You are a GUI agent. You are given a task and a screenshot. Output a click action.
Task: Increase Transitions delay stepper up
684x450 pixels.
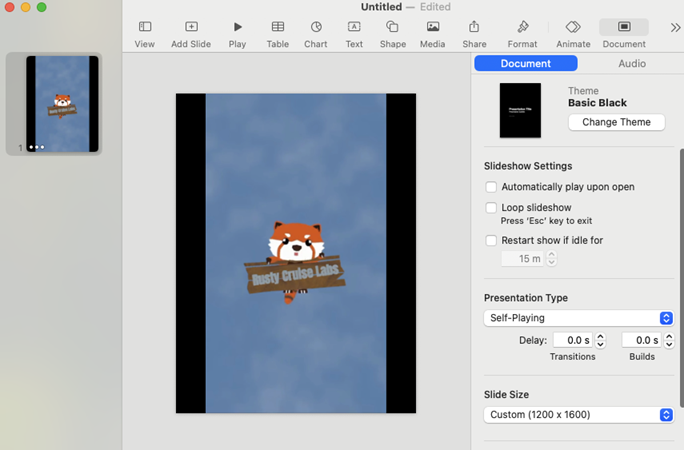click(600, 337)
